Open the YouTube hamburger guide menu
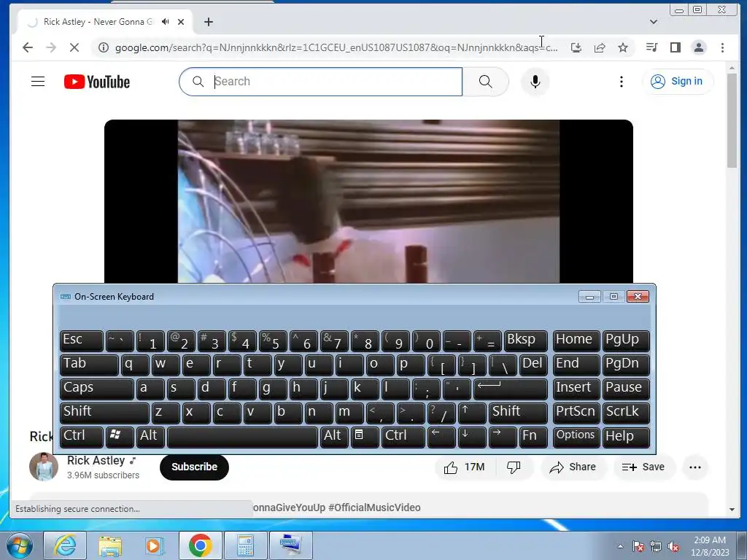Screen dimensions: 747x560 [38, 82]
